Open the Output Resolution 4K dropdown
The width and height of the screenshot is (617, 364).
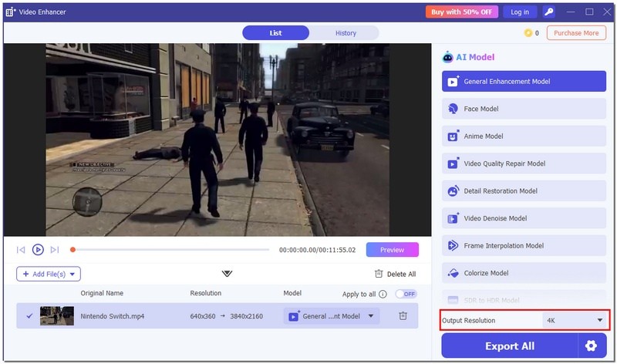[574, 320]
